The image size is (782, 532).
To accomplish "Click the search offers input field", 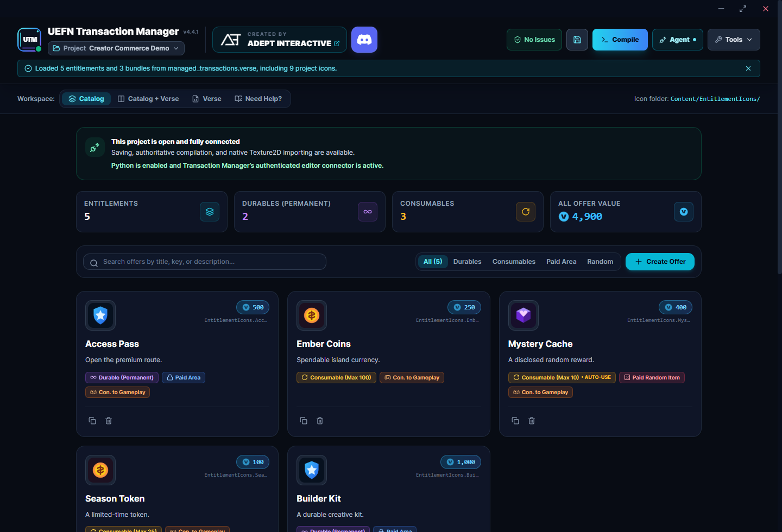I will click(205, 262).
